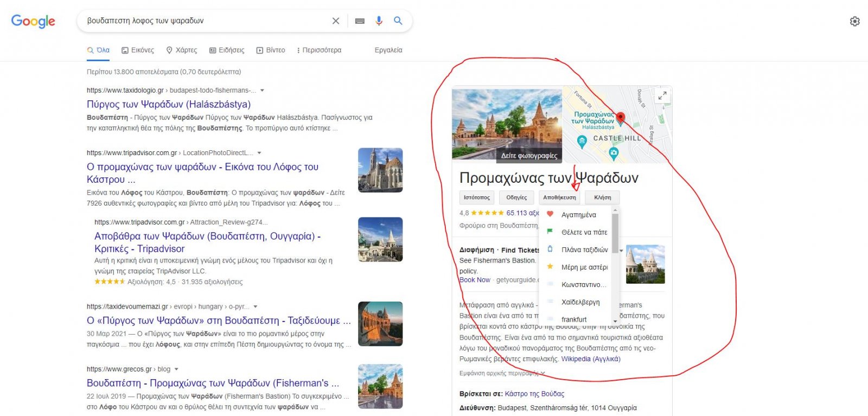The width and height of the screenshot is (868, 416).
Task: Select the Κωνσταντινο... saved list
Action: [575, 284]
